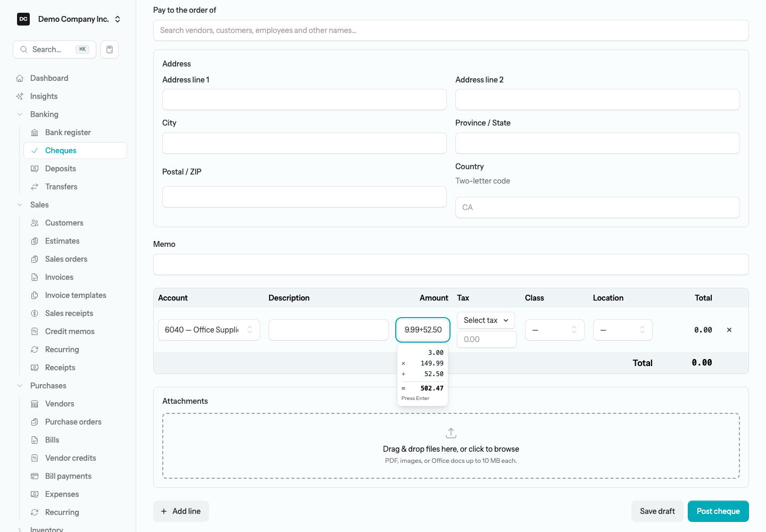Open Invoice templates page
766x532 pixels.
point(75,295)
